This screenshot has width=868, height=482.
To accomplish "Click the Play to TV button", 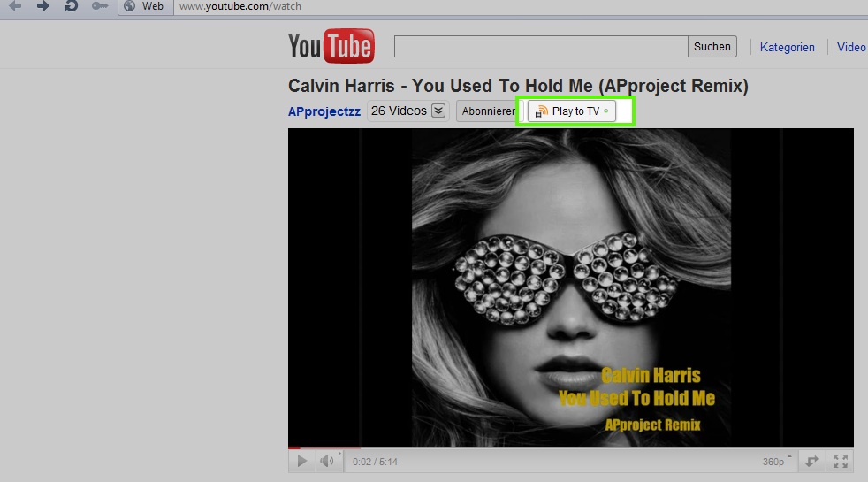I will pyautogui.click(x=572, y=111).
